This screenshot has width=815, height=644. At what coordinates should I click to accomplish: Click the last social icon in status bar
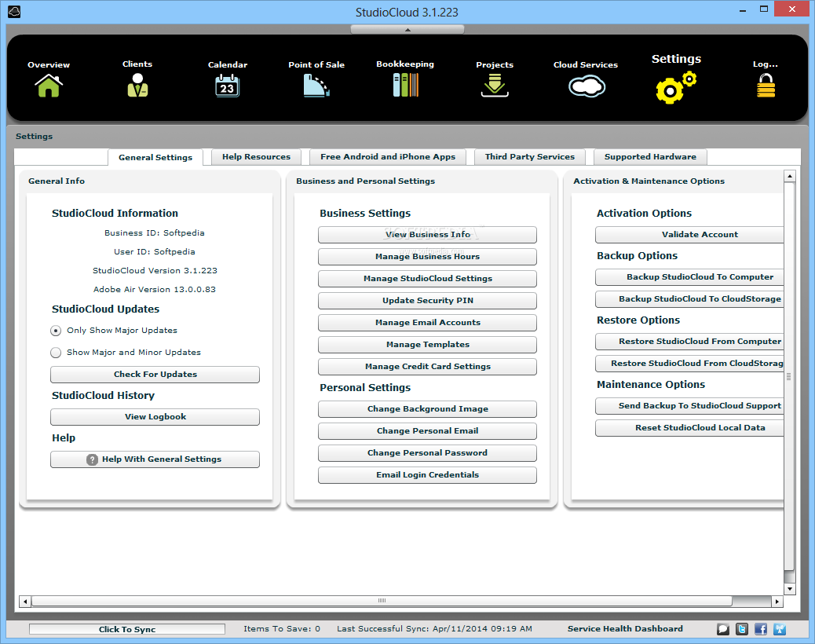(x=779, y=629)
